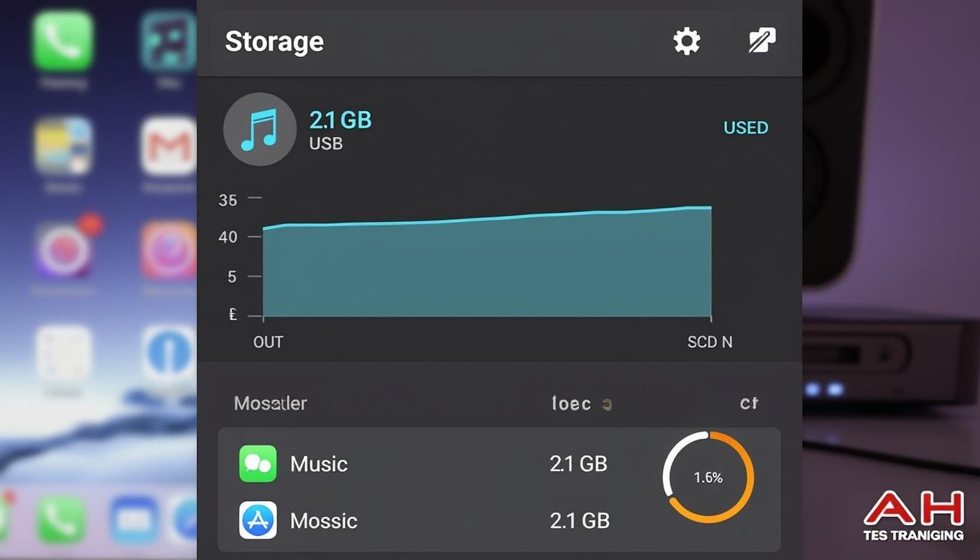This screenshot has height=560, width=980.
Task: Click the Storage title heading
Action: click(274, 42)
